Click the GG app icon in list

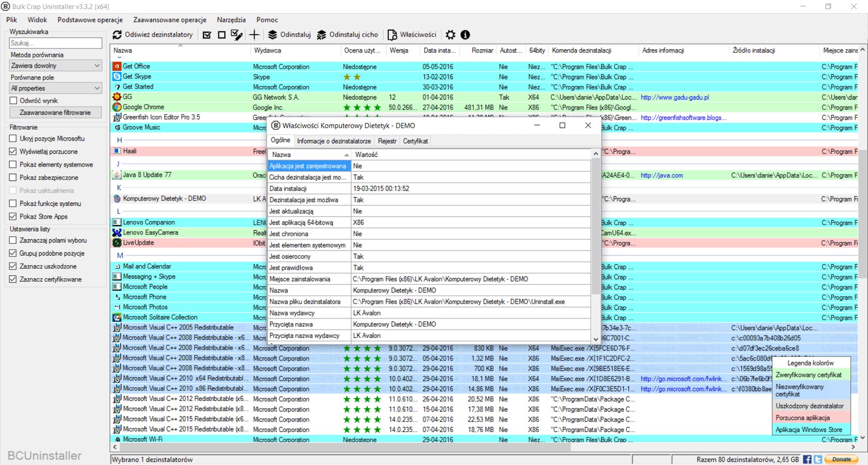pyautogui.click(x=117, y=97)
